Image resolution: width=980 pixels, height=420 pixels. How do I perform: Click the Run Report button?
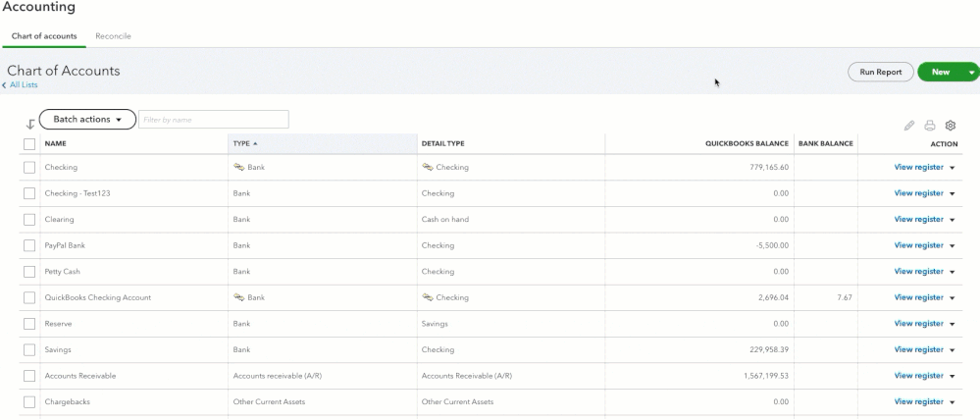[x=880, y=73]
